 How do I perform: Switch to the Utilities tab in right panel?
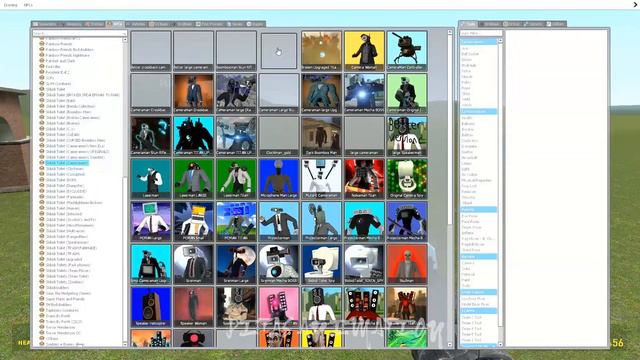[556, 24]
